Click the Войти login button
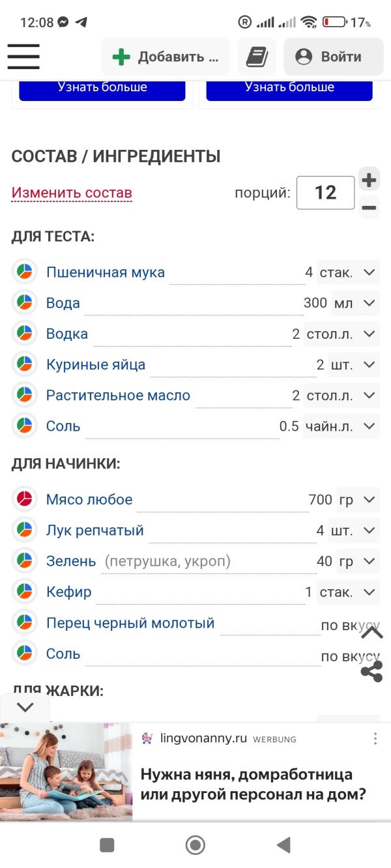 333,57
